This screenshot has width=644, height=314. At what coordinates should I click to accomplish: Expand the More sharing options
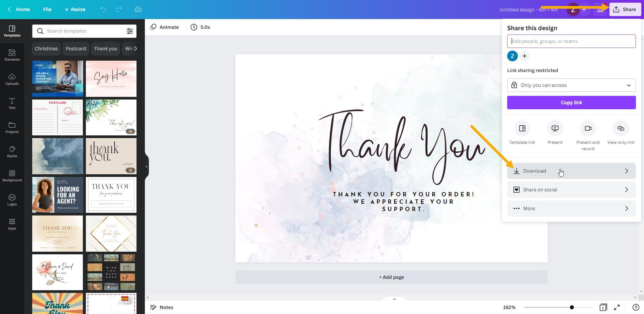[571, 208]
